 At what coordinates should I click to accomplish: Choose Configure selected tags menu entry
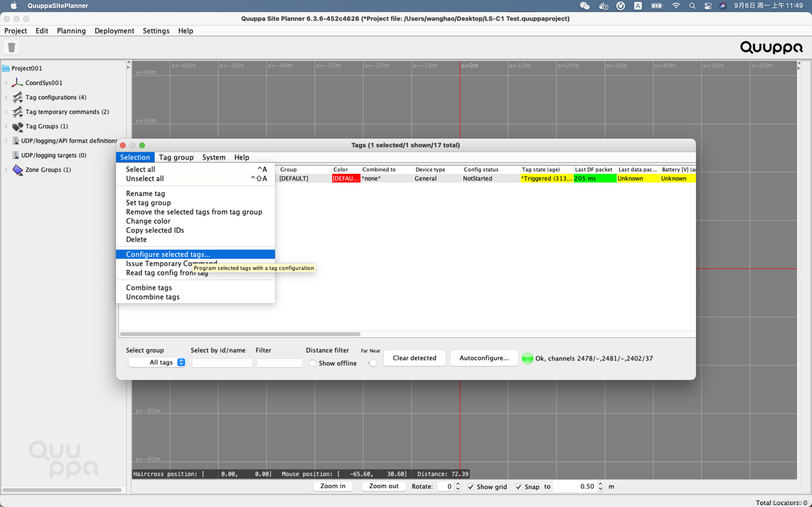coord(195,254)
